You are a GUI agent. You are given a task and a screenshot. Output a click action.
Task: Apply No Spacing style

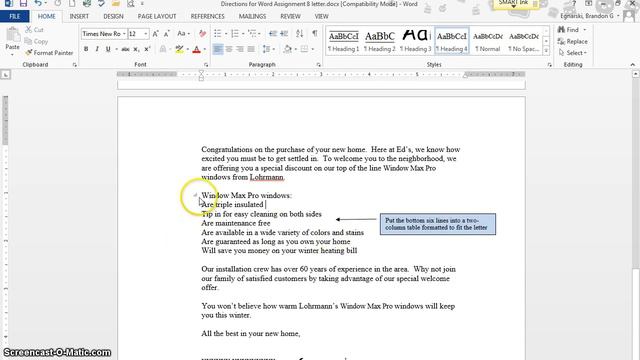pos(524,41)
